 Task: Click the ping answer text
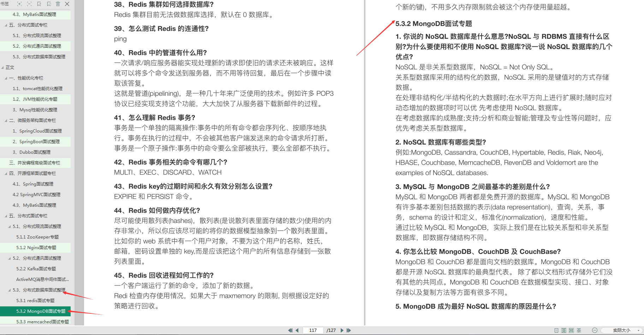coord(120,39)
